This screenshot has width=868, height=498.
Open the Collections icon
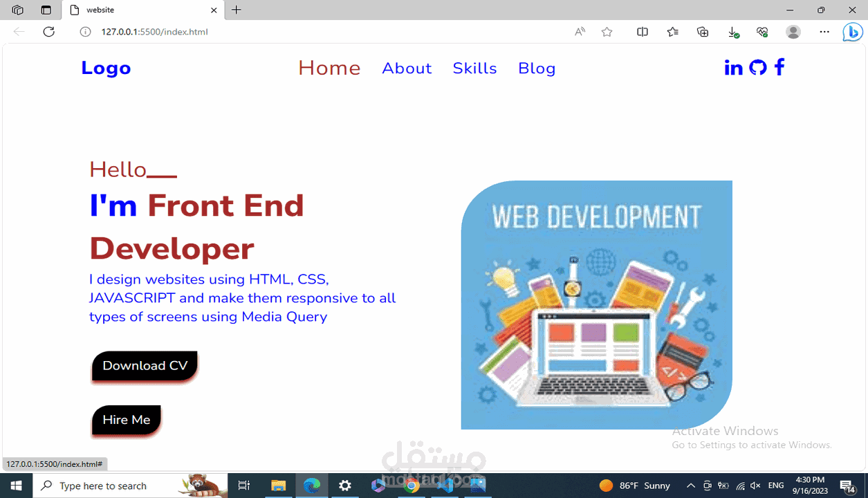(703, 32)
